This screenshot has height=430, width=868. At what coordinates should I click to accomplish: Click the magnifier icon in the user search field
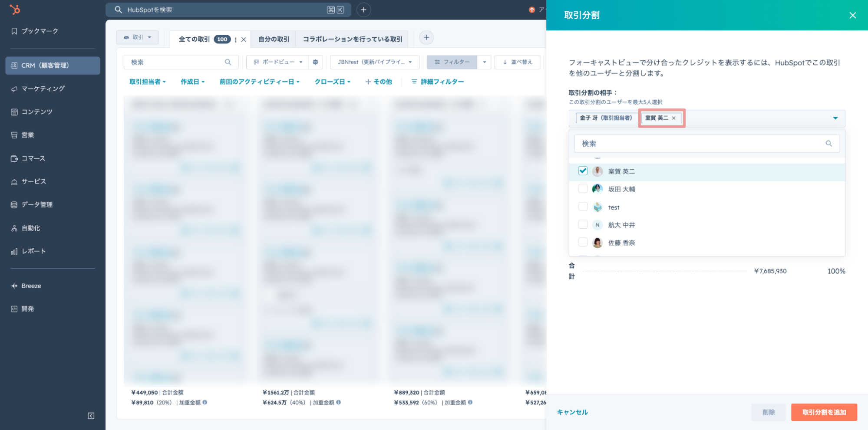(828, 144)
